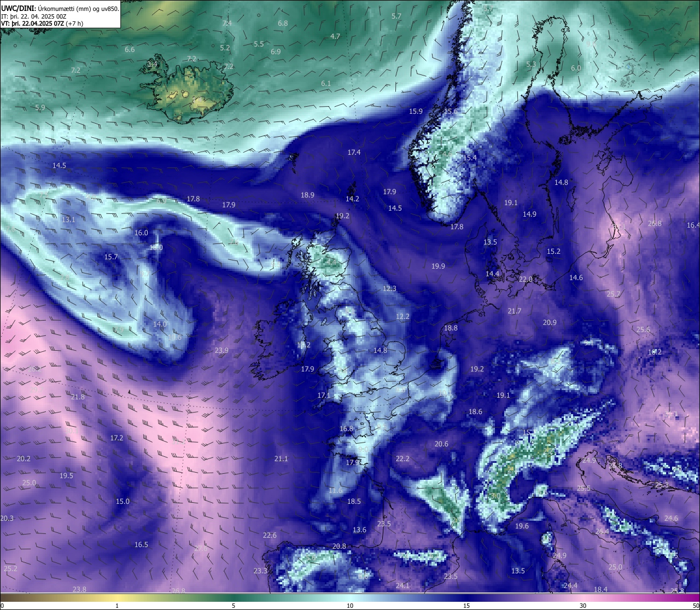
Task: Click the 16.5 value on the map
Action: coord(141,545)
